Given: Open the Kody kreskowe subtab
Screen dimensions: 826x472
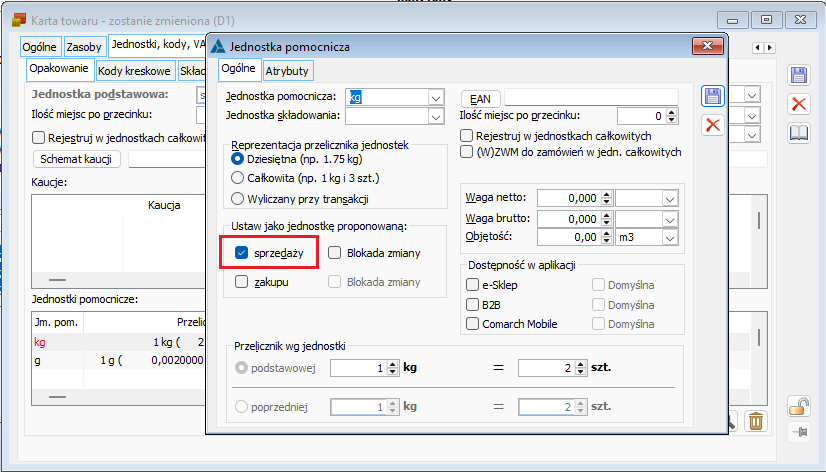Looking at the screenshot, I should point(134,71).
